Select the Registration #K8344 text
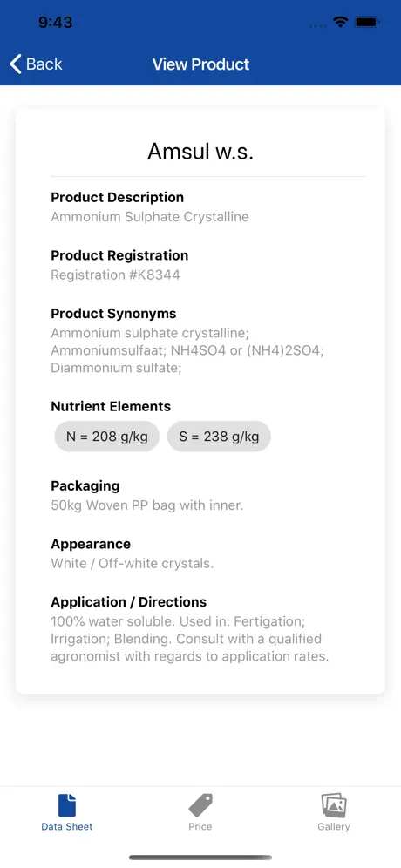 (x=115, y=275)
